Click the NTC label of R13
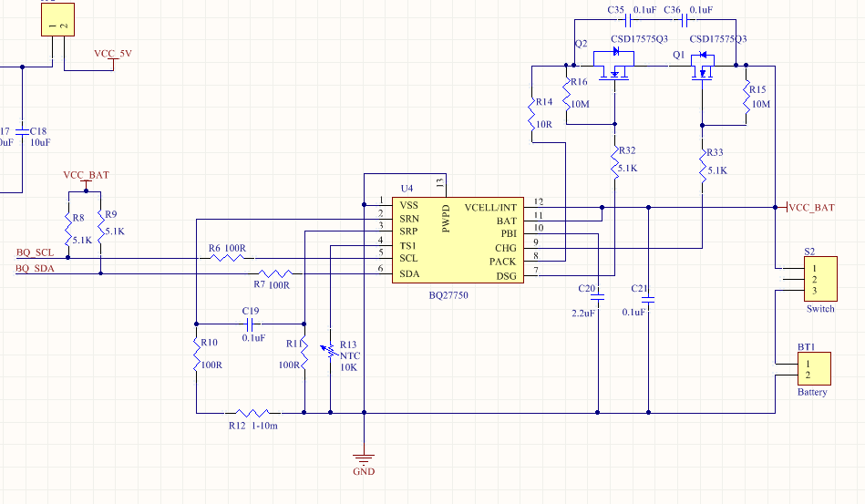Screen dimensions: 865x504 [x=350, y=356]
